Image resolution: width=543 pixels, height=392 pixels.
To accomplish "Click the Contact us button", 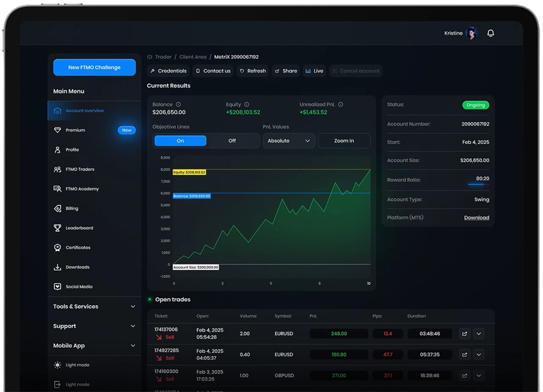I will pyautogui.click(x=213, y=71).
